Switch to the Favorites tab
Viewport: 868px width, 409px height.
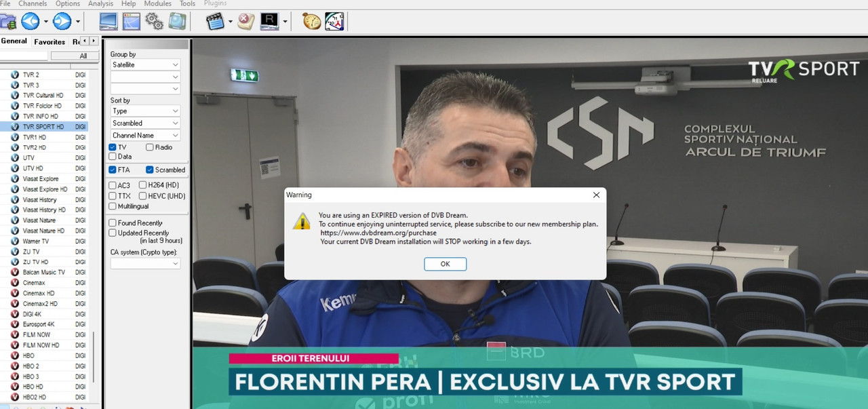pos(50,41)
